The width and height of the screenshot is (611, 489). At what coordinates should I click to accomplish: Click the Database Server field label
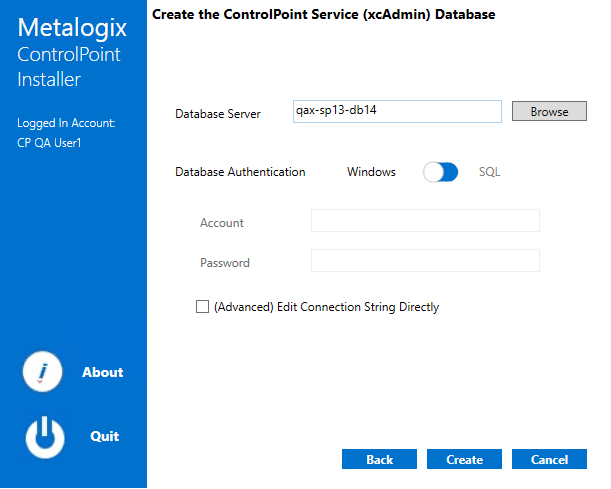coord(217,114)
